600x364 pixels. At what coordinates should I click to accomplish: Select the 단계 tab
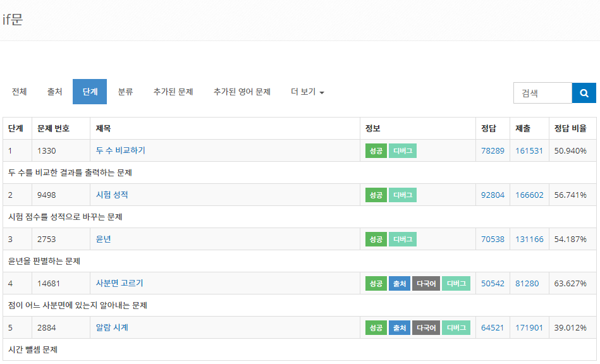point(90,92)
